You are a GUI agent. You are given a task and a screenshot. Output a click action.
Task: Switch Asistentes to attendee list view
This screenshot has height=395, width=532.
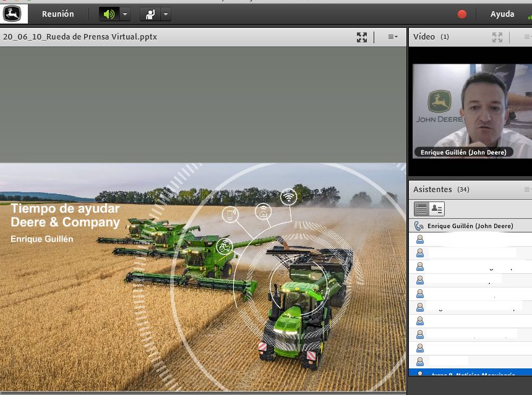[423, 208]
